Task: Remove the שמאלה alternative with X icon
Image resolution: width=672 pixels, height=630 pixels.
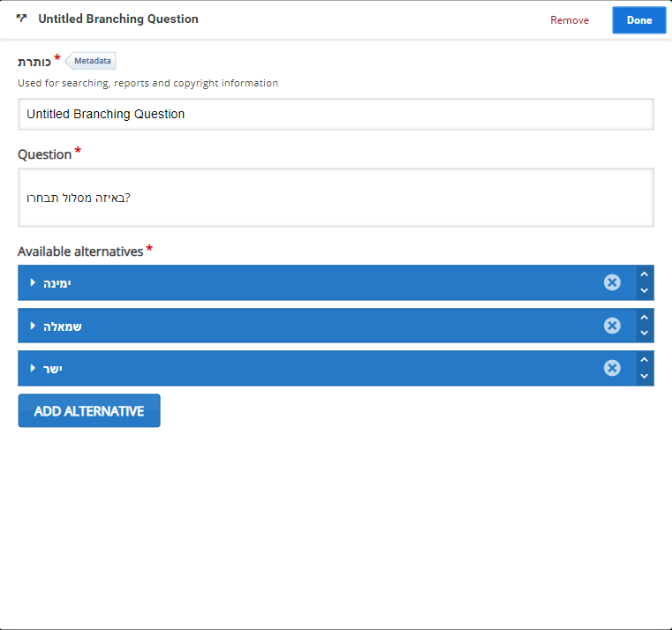Action: [x=612, y=326]
